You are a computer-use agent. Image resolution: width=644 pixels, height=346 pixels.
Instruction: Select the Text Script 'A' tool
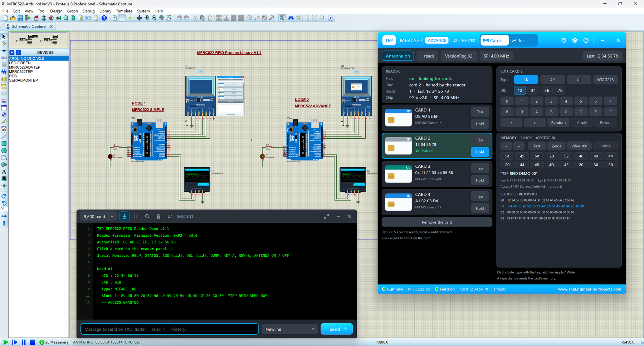(x=4, y=172)
